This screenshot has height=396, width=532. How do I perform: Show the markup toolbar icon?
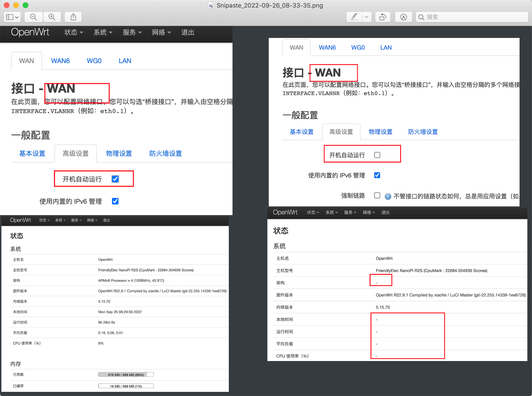click(x=403, y=17)
